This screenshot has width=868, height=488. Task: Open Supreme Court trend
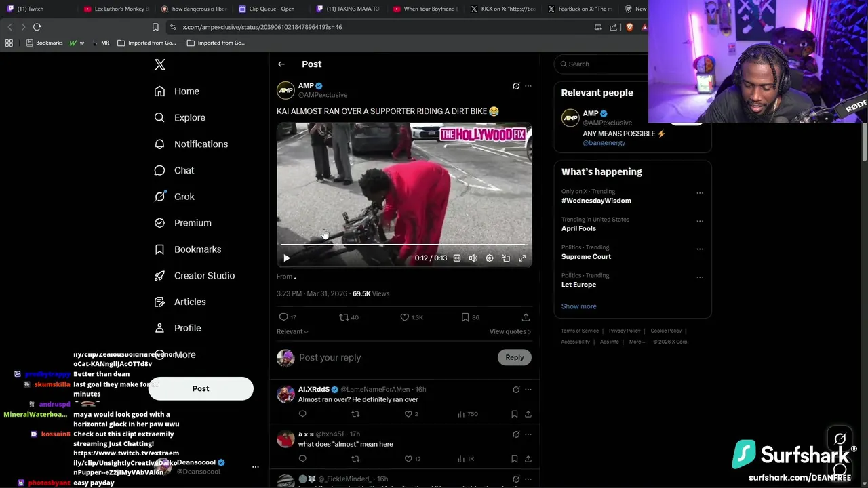tap(586, 257)
